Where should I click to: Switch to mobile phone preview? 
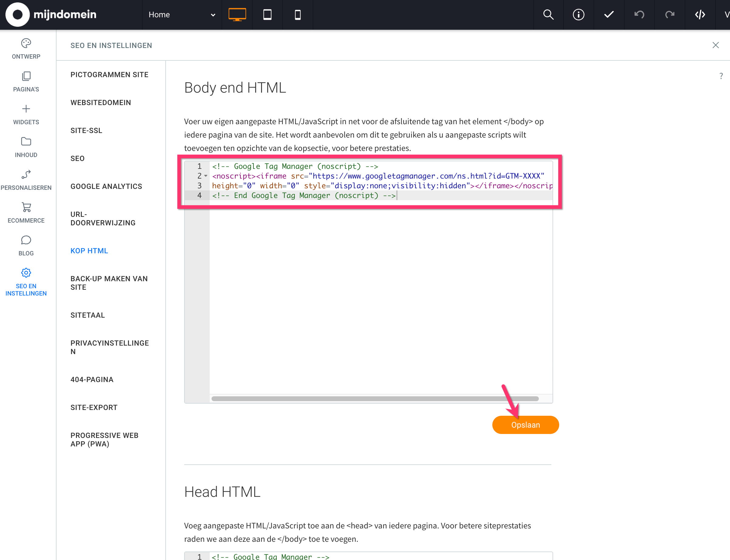click(x=298, y=15)
